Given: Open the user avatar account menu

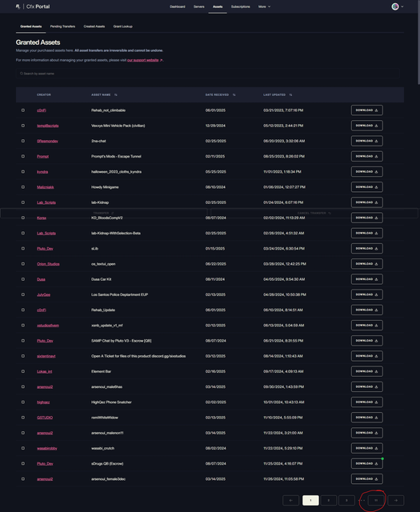Looking at the screenshot, I should [395, 6].
